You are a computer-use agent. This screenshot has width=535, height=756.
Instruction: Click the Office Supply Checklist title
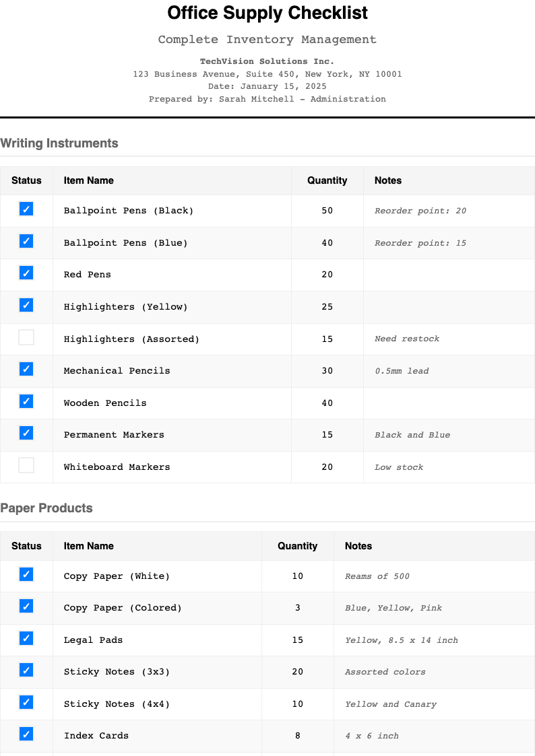(267, 13)
